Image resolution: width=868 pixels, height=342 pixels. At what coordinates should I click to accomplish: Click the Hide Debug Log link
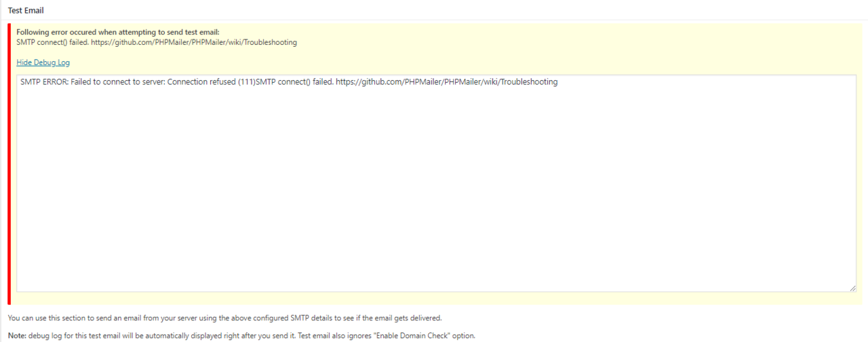click(x=43, y=62)
